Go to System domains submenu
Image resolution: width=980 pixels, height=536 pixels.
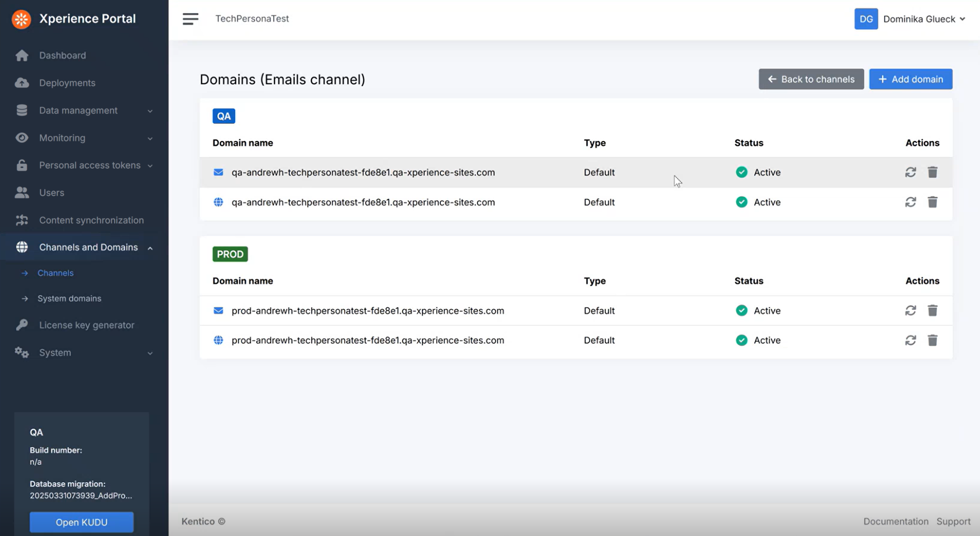(69, 299)
